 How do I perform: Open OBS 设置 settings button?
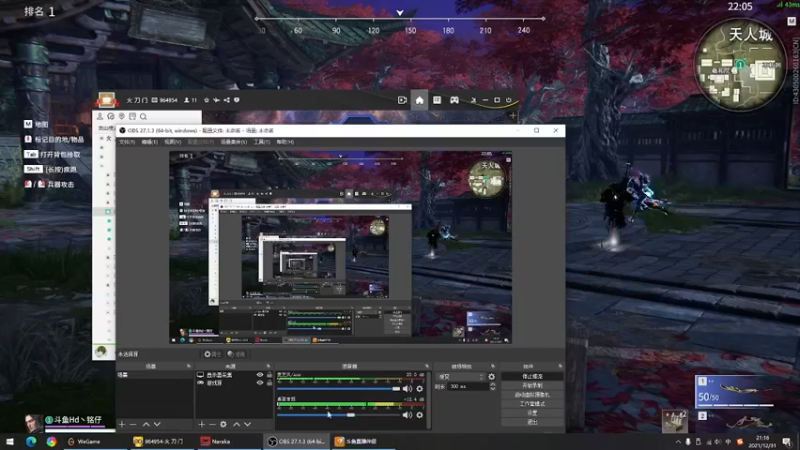click(532, 413)
